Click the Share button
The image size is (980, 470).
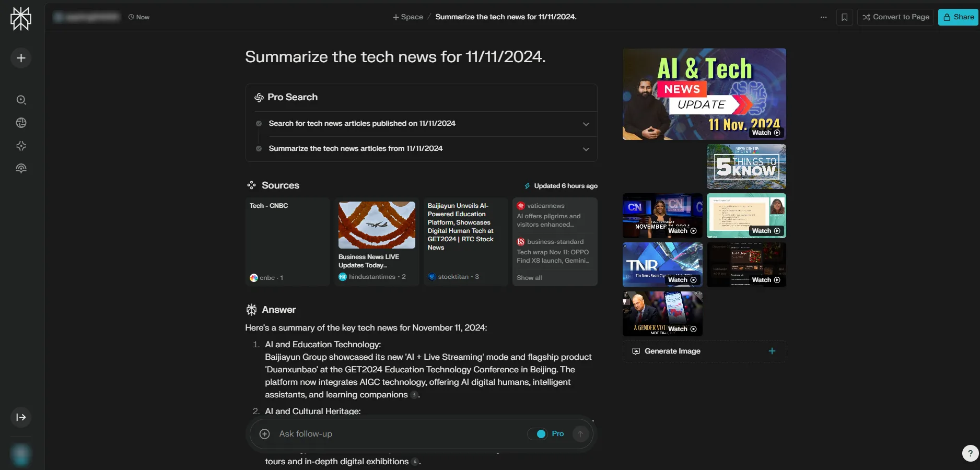[x=958, y=17]
